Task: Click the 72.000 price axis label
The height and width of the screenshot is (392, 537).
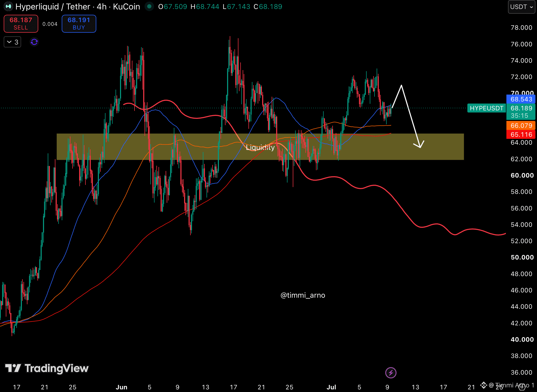Action: pyautogui.click(x=521, y=77)
